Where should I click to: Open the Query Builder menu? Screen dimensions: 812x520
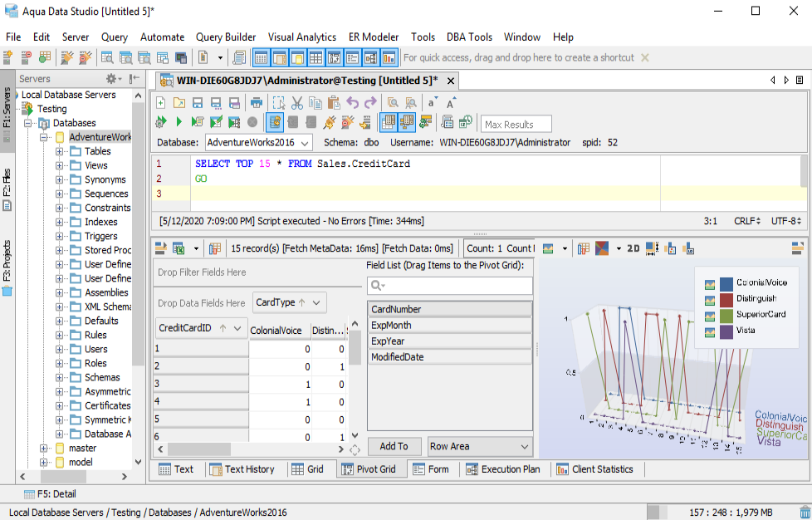[x=225, y=37]
